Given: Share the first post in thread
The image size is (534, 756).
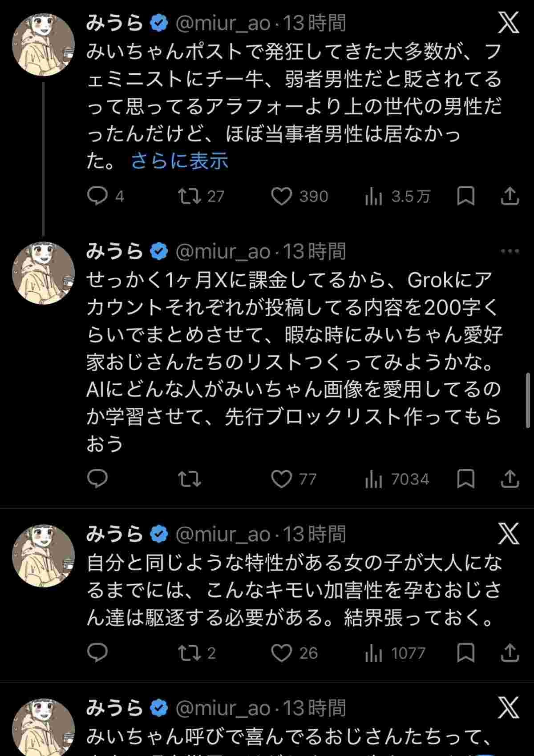Looking at the screenshot, I should point(510,196).
